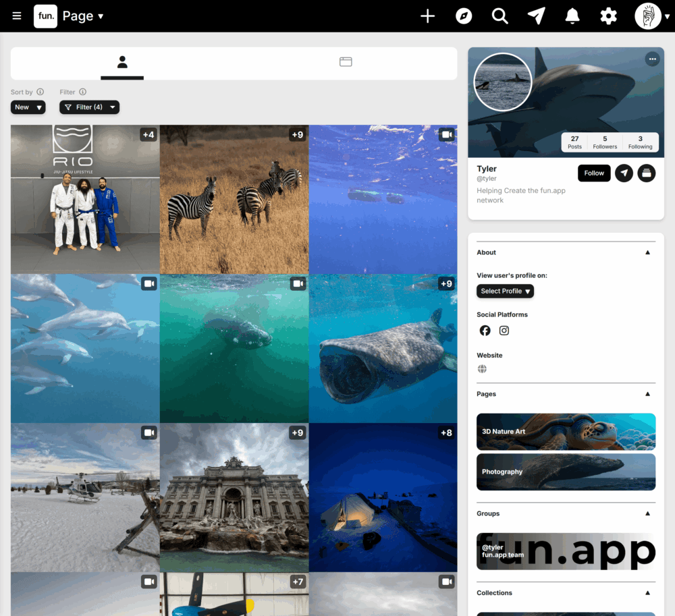Open the compass explore icon
The image size is (675, 616).
tap(464, 16)
